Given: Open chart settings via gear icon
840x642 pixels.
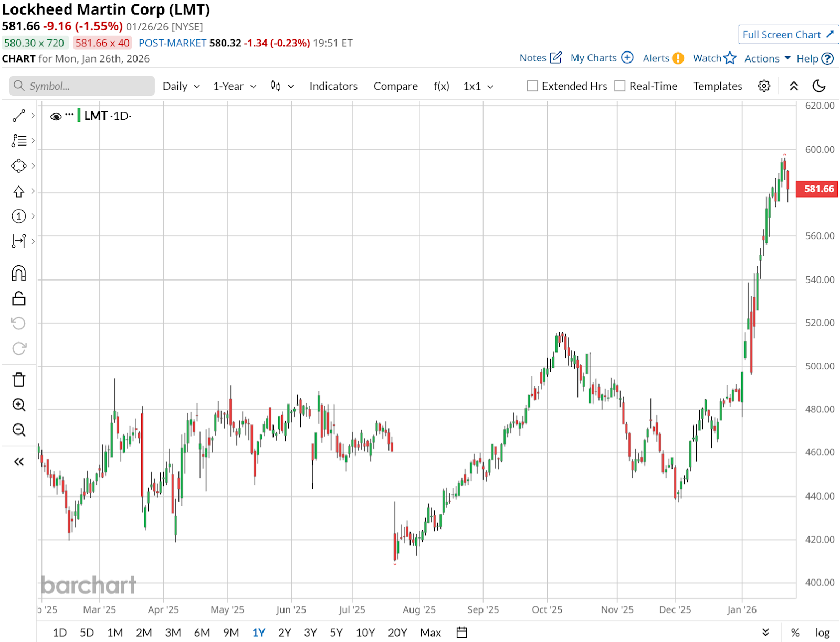Looking at the screenshot, I should [764, 86].
